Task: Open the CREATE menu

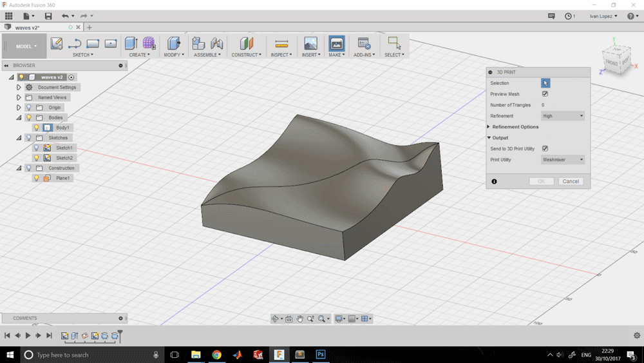Action: [x=139, y=55]
